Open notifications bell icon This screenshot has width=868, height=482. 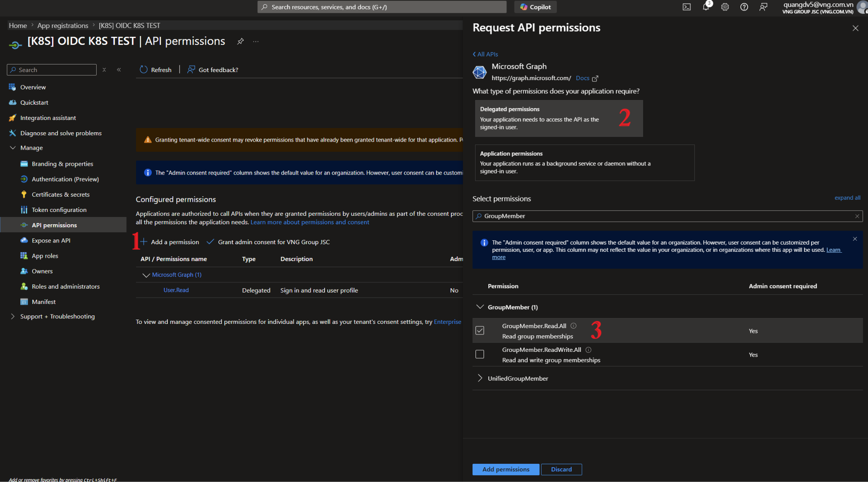[706, 7]
